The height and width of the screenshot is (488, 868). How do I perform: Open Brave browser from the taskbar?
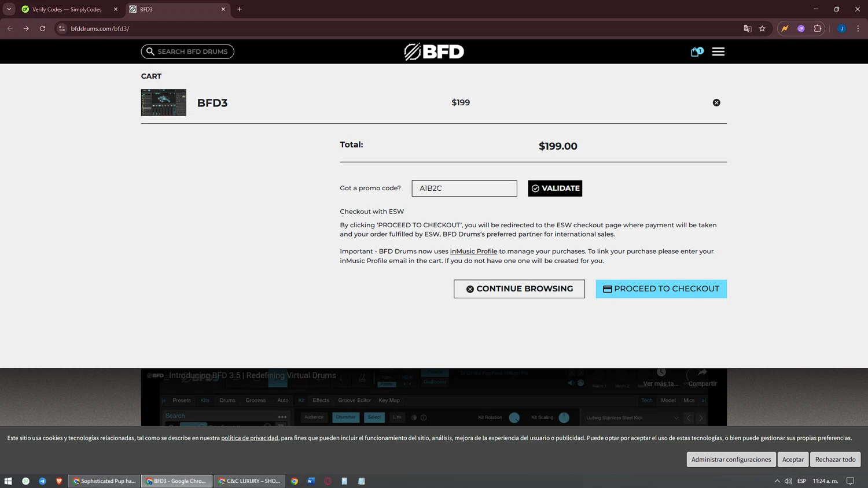click(x=59, y=481)
